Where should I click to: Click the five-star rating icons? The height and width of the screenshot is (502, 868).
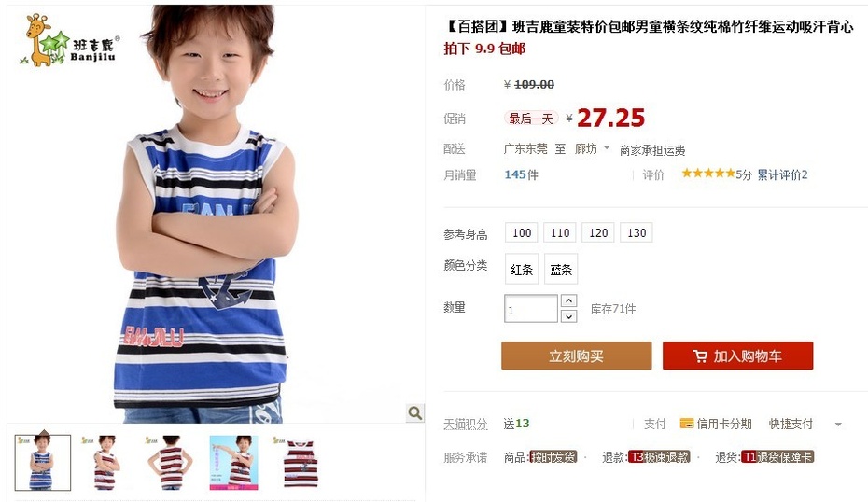click(x=708, y=174)
